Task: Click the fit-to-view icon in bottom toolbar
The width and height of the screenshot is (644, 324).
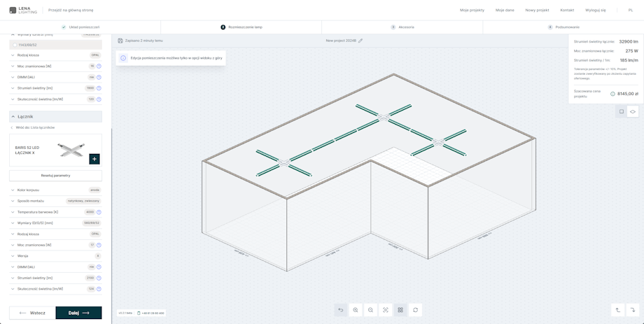Action: pyautogui.click(x=386, y=310)
